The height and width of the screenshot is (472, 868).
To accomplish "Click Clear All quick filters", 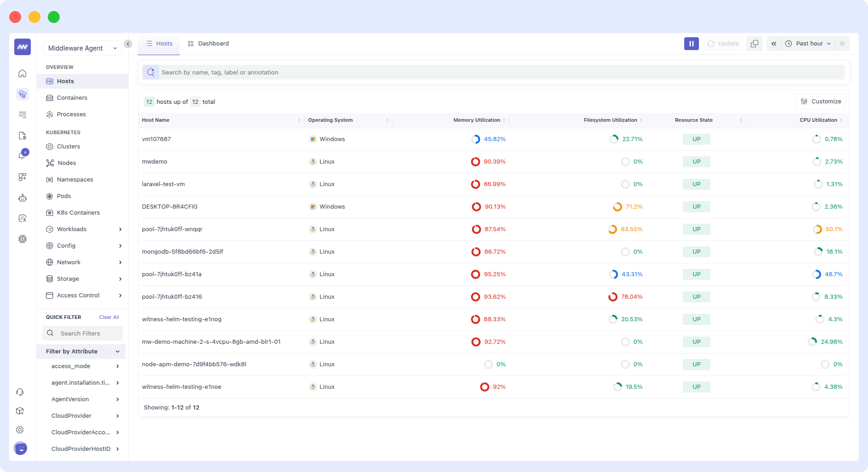I will tap(109, 318).
